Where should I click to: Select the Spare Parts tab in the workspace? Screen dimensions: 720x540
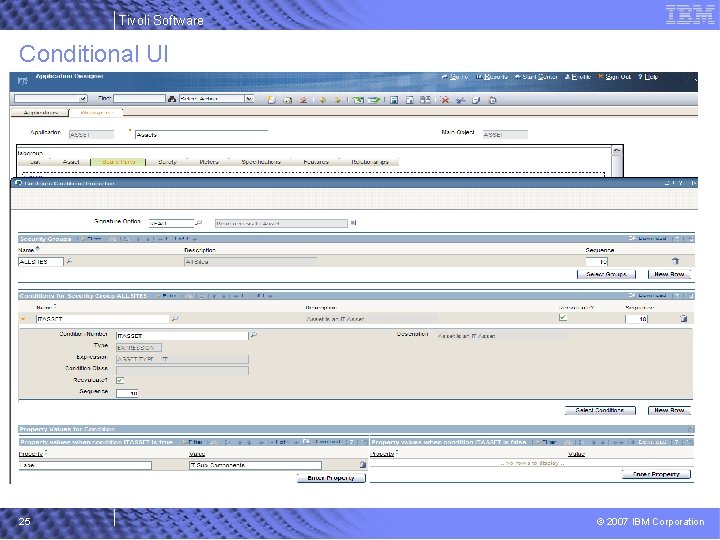click(118, 162)
